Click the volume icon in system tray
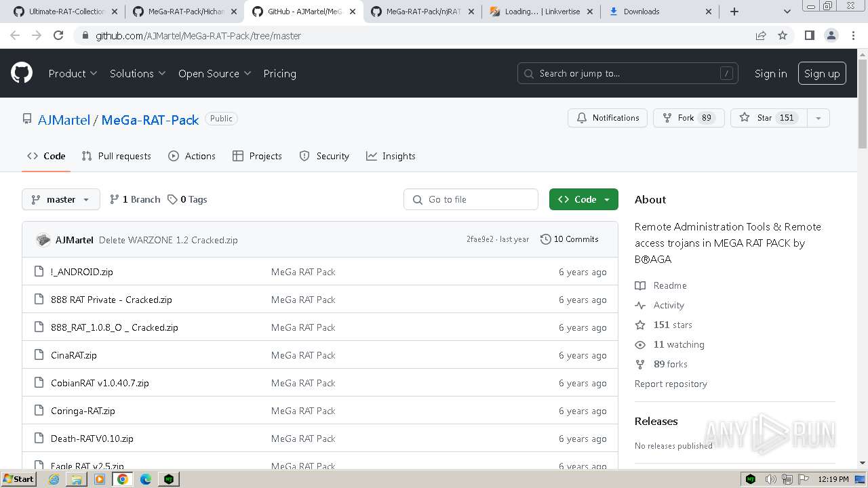This screenshot has height=488, width=868. (771, 479)
